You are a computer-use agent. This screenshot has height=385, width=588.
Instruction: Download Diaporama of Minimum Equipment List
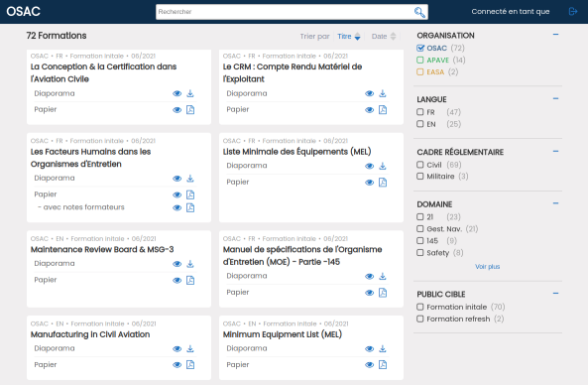383,349
